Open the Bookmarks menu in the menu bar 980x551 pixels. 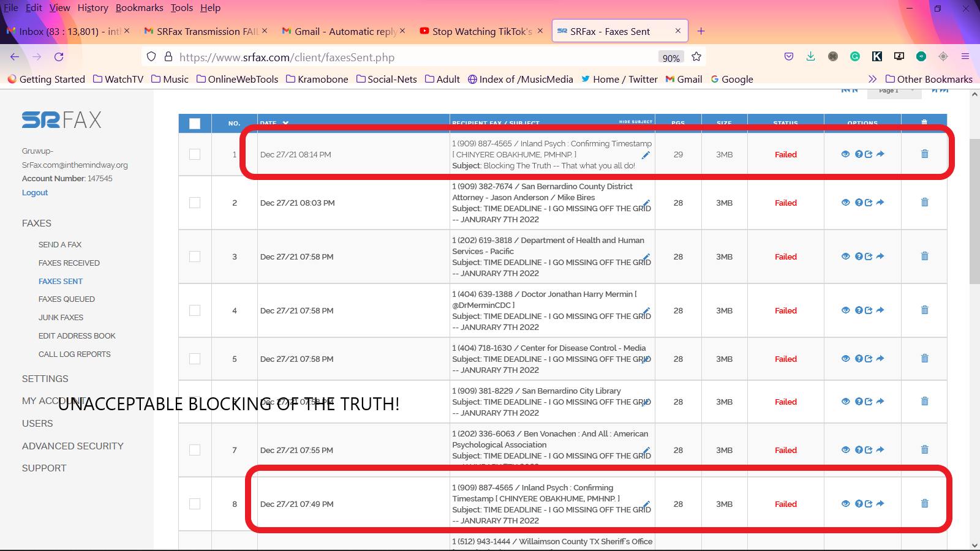[x=139, y=8]
